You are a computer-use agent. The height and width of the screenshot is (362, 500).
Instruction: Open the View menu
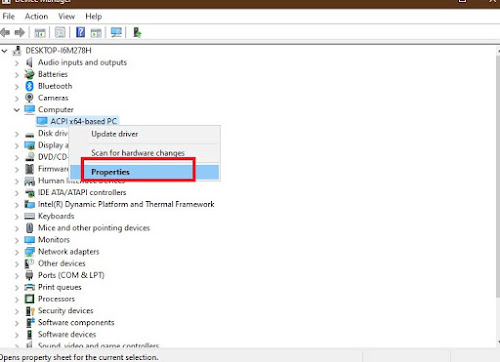(66, 16)
